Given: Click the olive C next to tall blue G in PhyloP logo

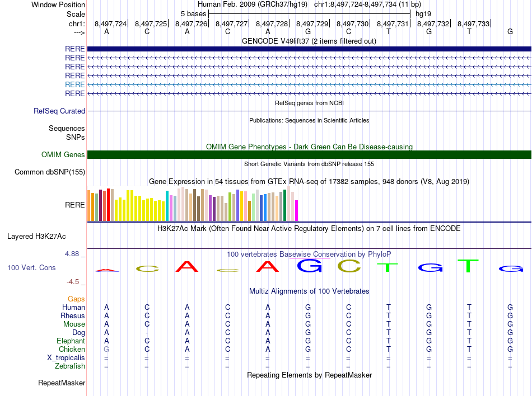Looking at the screenshot, I should point(349,266).
